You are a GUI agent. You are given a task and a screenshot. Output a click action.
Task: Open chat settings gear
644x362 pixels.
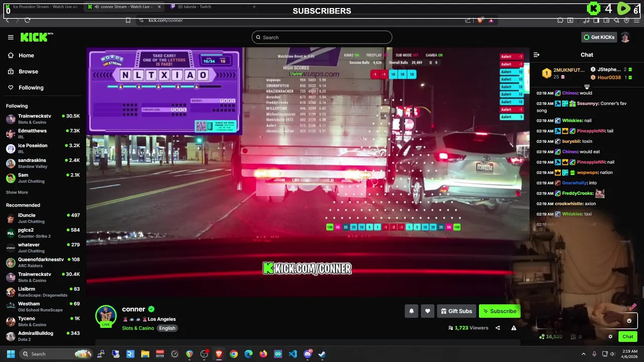(x=610, y=337)
